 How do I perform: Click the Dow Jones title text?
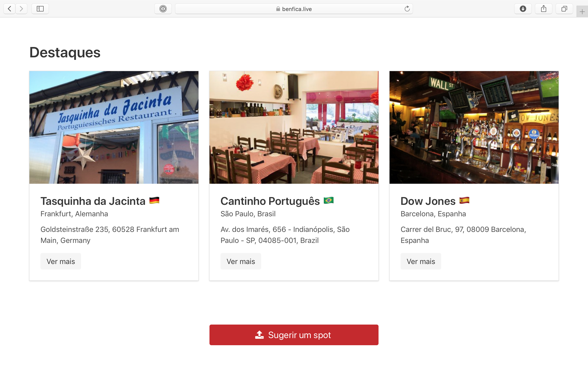(428, 201)
